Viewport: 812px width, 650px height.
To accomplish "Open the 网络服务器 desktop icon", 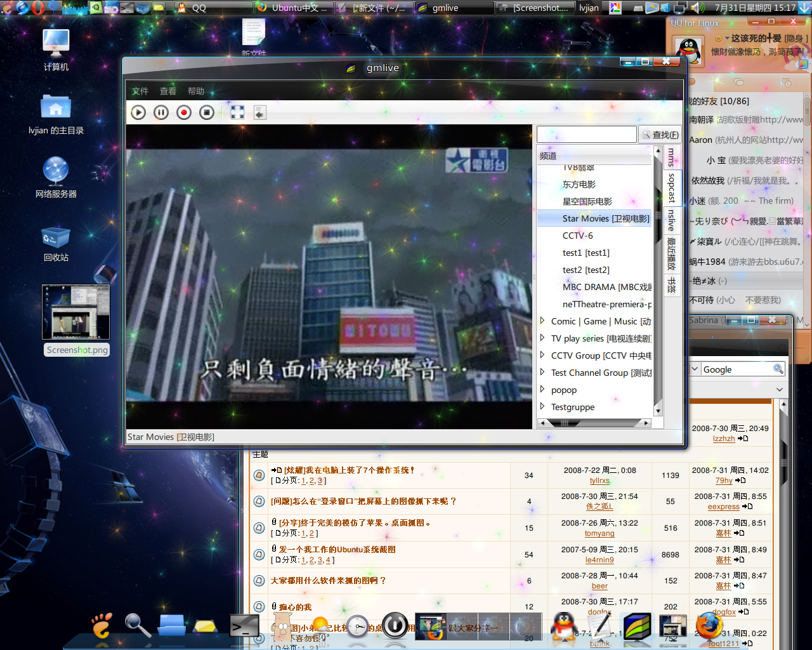I will pos(56,178).
